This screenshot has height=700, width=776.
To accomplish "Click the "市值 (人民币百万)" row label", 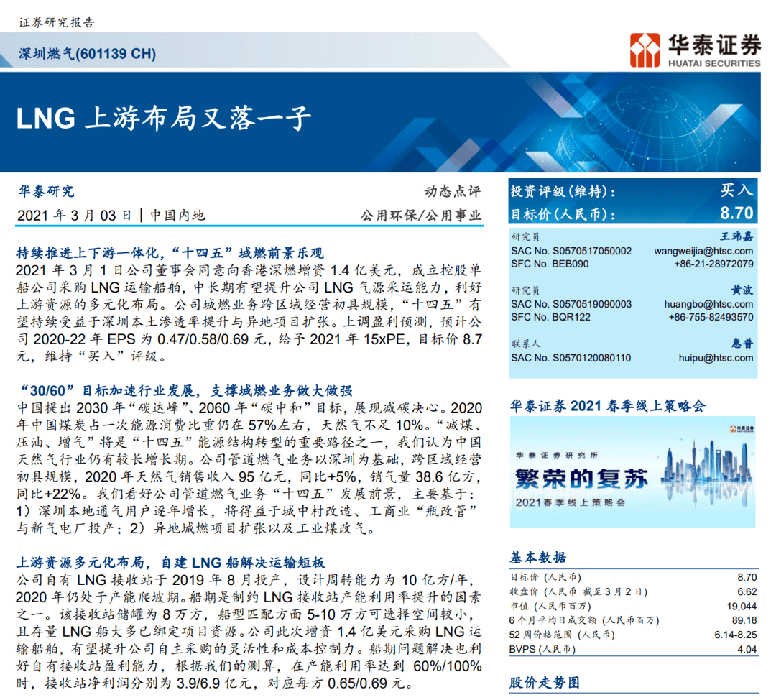I will coord(550,606).
